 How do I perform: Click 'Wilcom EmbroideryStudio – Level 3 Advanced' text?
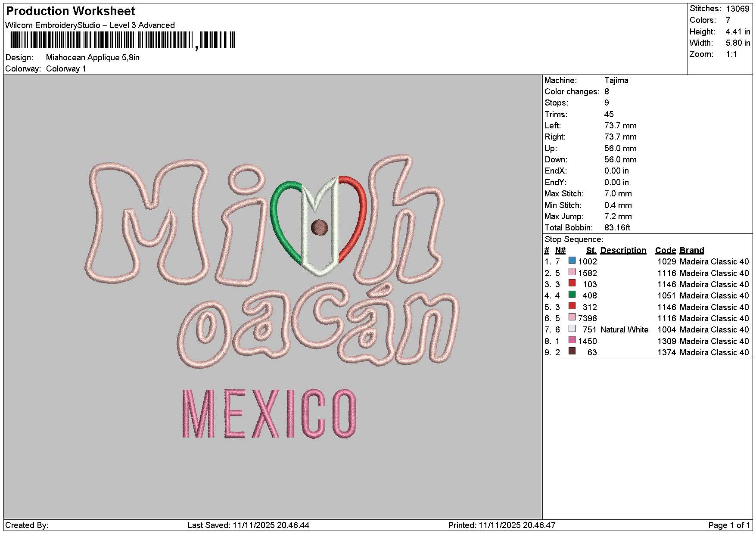[90, 25]
